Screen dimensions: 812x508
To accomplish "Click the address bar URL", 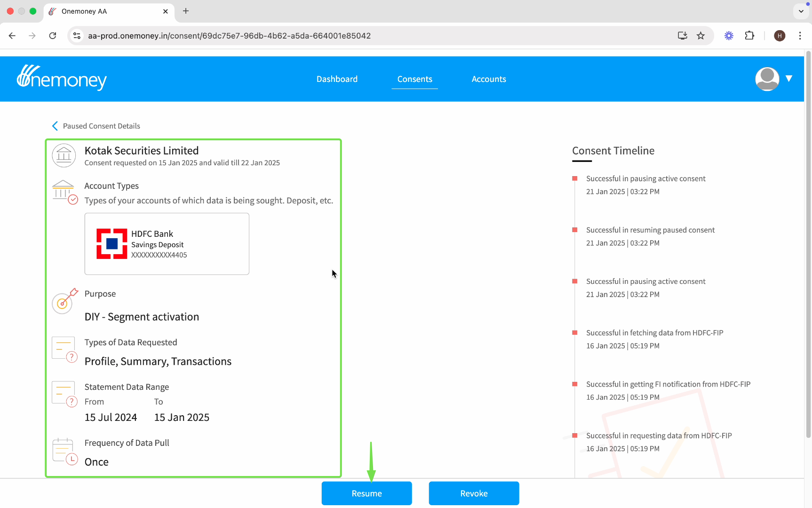I will click(230, 36).
